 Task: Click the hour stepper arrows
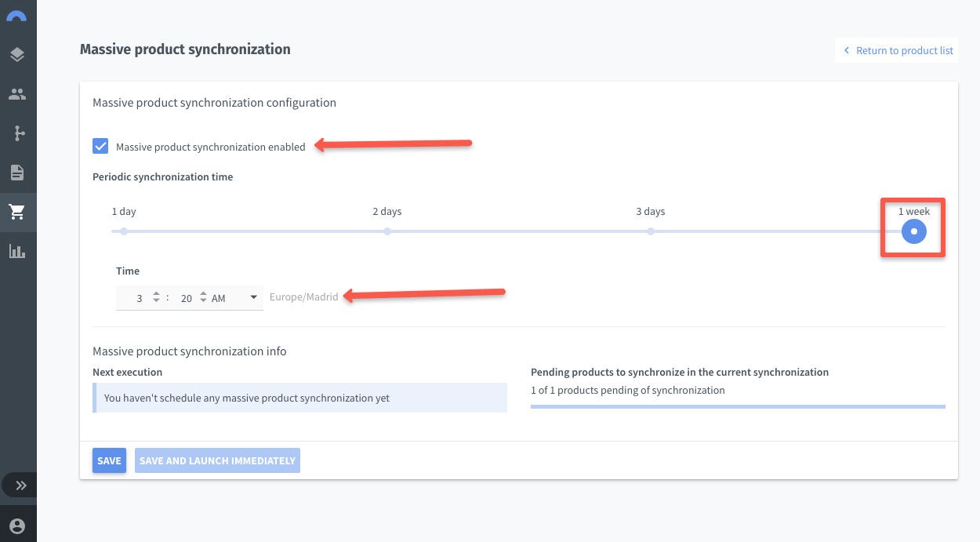point(157,297)
